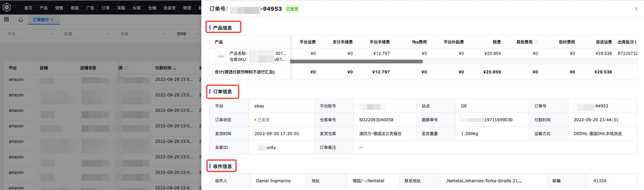Open the 店铺 filter dropdown

87,34
